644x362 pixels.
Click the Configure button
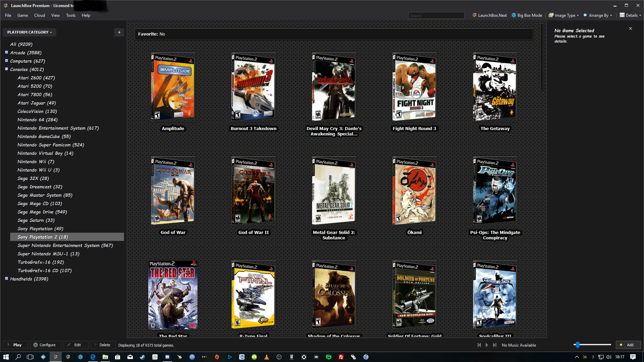coord(46,345)
